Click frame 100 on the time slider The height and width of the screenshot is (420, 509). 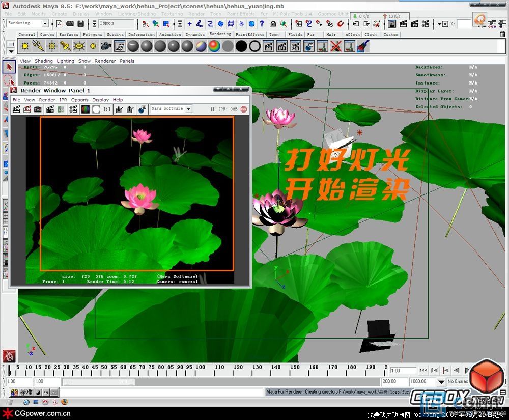point(200,370)
